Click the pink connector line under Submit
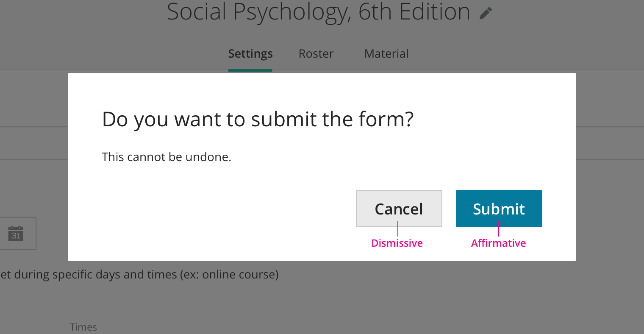644x334 pixels. click(x=499, y=229)
